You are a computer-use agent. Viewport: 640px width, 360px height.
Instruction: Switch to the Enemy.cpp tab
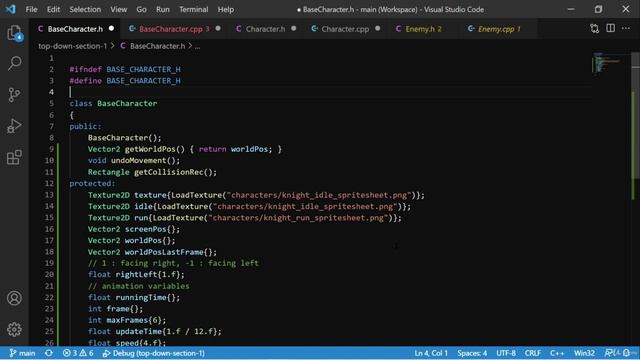(x=499, y=29)
